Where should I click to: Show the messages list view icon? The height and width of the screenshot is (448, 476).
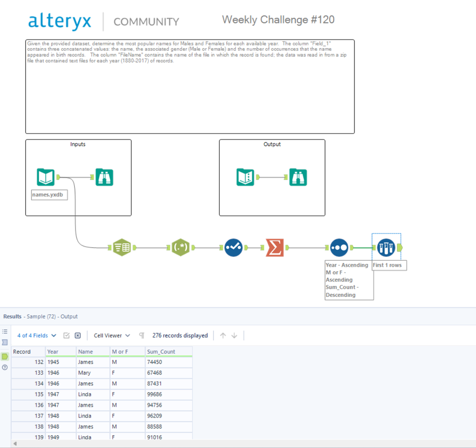tap(5, 331)
